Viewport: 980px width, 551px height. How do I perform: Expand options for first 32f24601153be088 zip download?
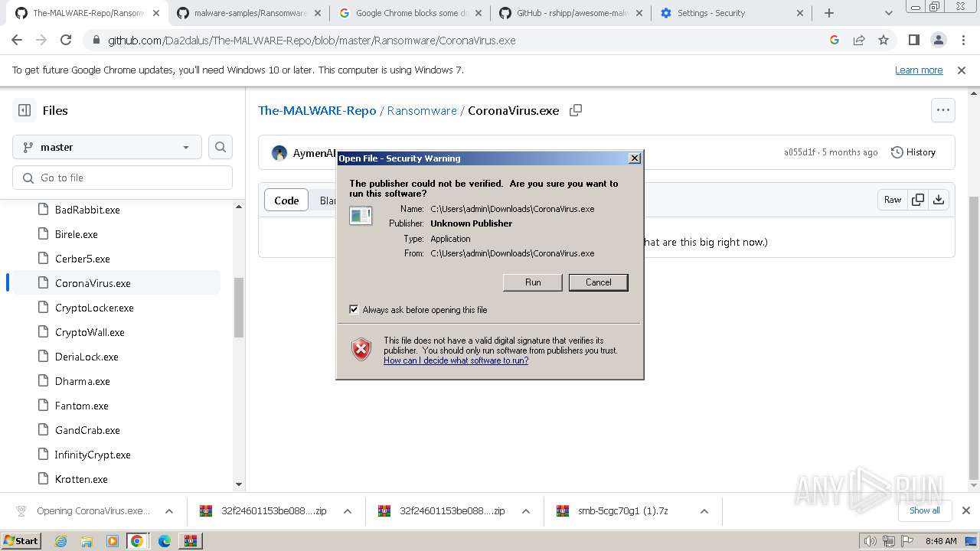348,511
